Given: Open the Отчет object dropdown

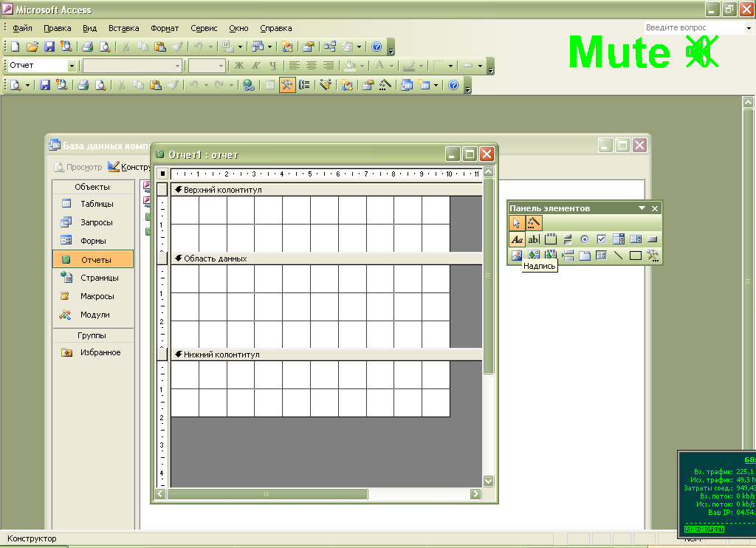Looking at the screenshot, I should [x=72, y=66].
